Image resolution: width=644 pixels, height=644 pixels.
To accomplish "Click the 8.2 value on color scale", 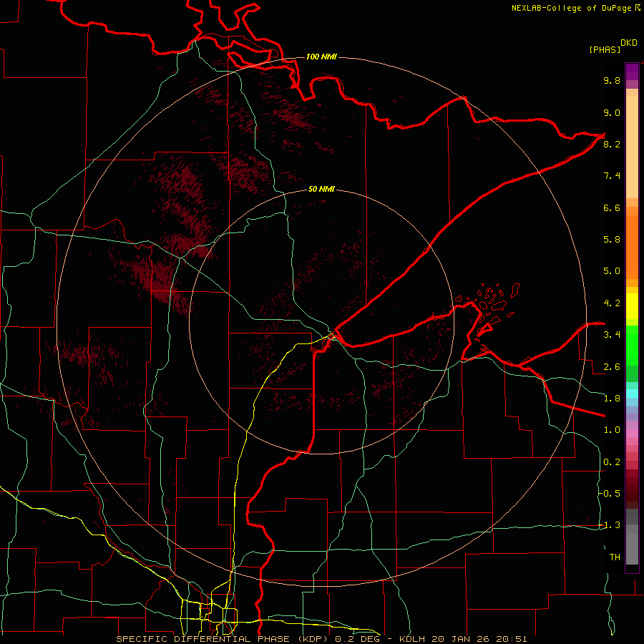I will click(x=612, y=144).
